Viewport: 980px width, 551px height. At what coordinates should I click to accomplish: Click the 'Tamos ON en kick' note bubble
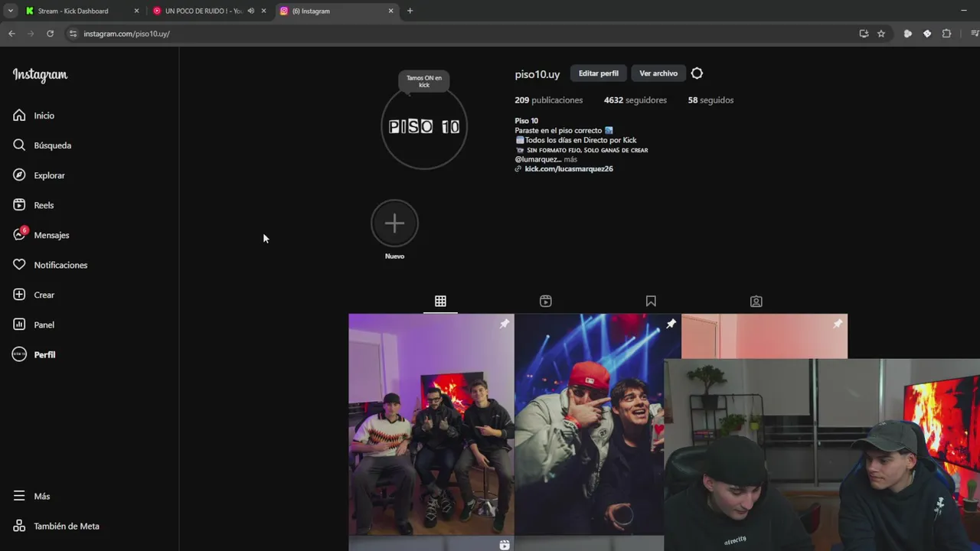[x=424, y=81]
